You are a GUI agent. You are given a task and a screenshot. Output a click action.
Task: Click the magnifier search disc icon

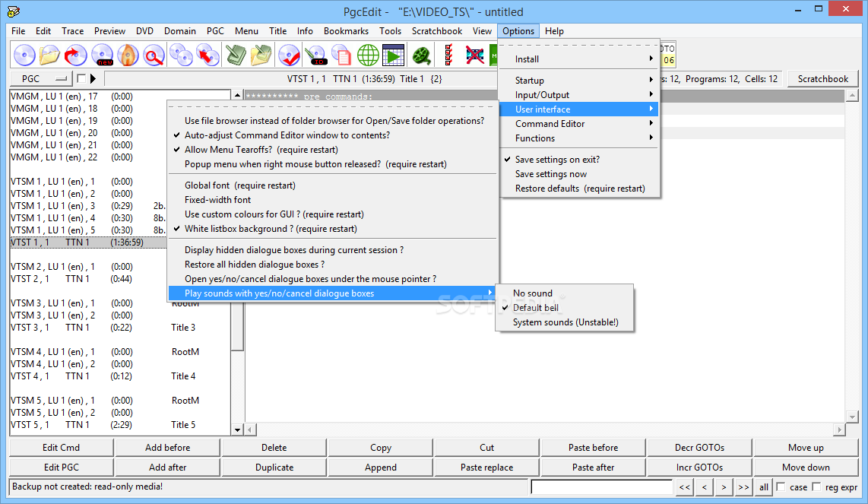[154, 55]
